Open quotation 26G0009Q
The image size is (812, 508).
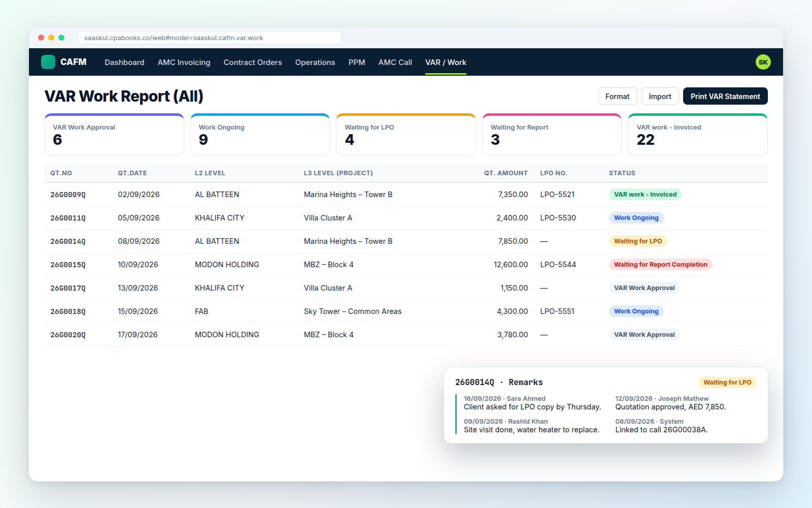tap(68, 195)
